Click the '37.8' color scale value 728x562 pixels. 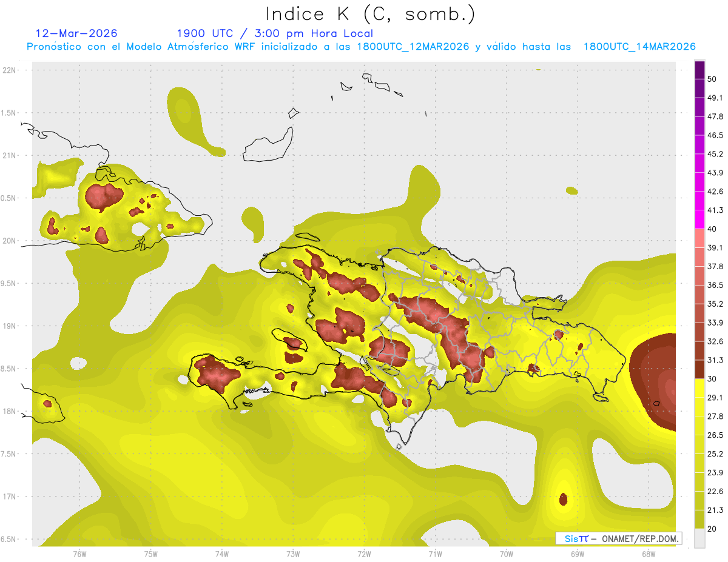pyautogui.click(x=715, y=267)
